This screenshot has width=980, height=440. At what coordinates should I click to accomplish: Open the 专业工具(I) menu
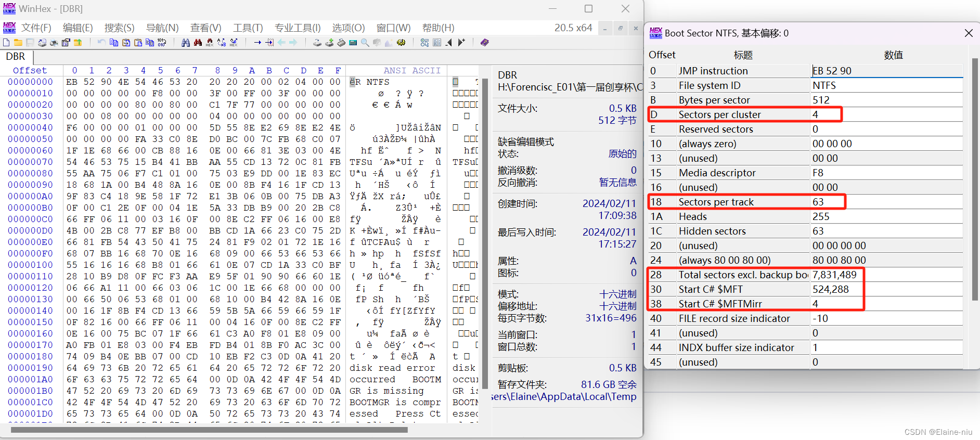click(x=298, y=28)
